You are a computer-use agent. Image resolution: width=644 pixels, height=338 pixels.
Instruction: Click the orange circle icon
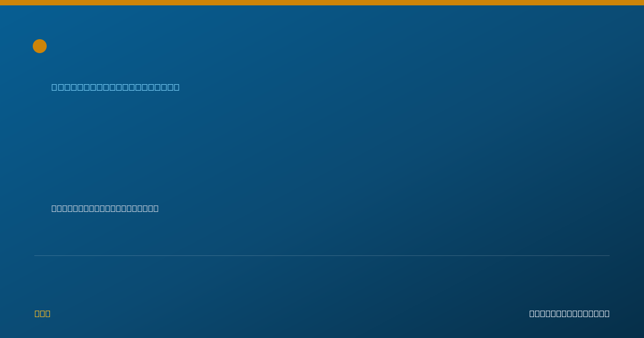[40, 46]
